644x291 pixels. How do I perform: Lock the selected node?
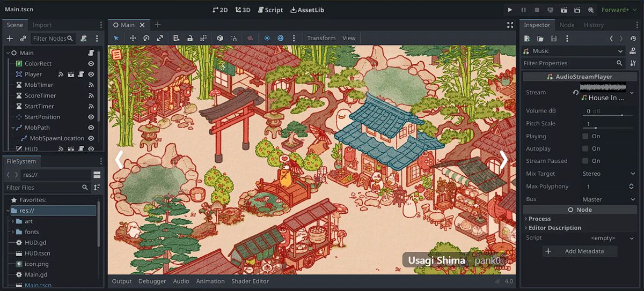[x=190, y=38]
